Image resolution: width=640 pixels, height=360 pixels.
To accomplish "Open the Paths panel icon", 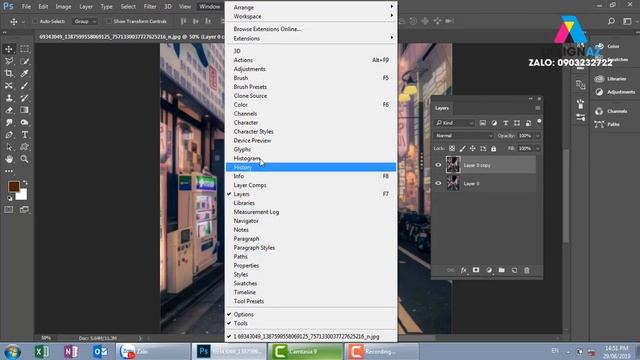I will pos(599,124).
